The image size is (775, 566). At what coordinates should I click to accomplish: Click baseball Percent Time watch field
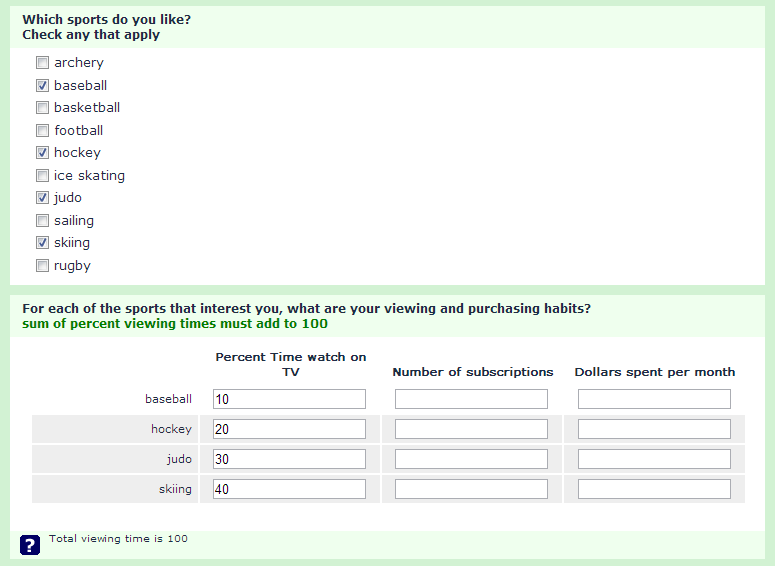point(289,399)
